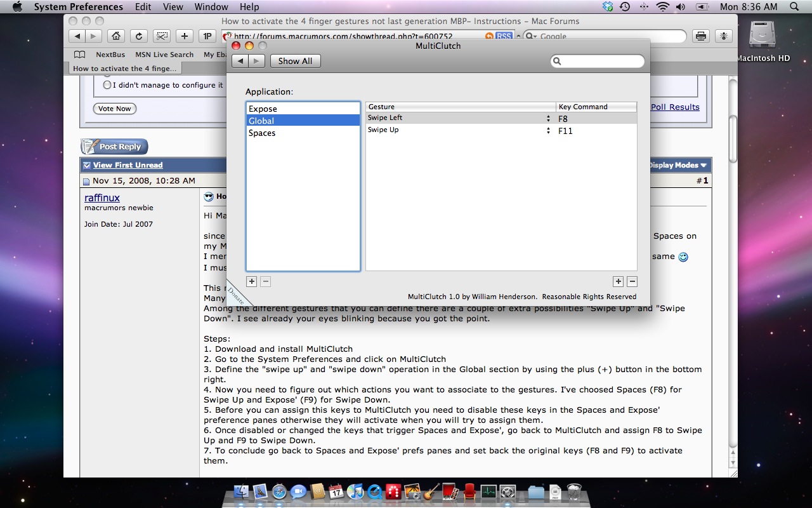
Task: Open the View menu
Action: [173, 7]
